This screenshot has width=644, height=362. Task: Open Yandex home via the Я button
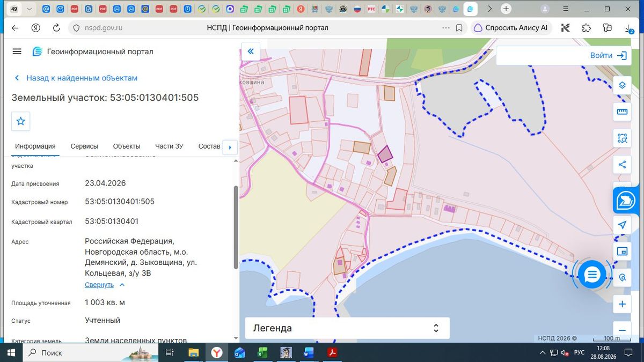coord(36,28)
